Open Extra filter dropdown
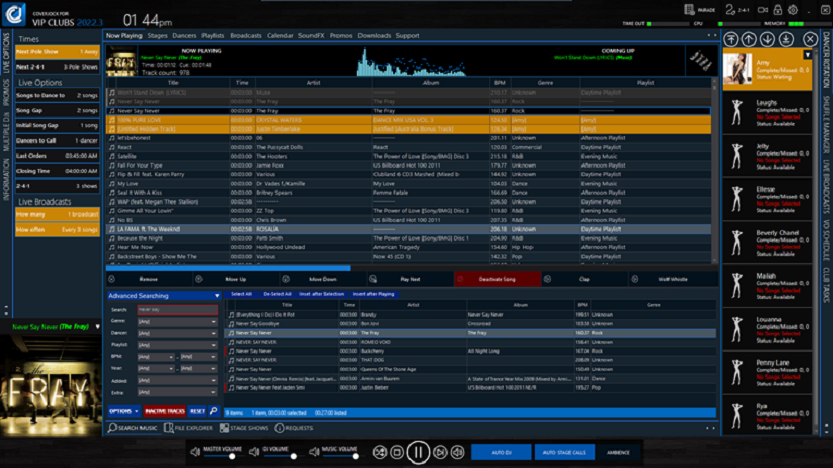The image size is (833, 468). point(177,392)
